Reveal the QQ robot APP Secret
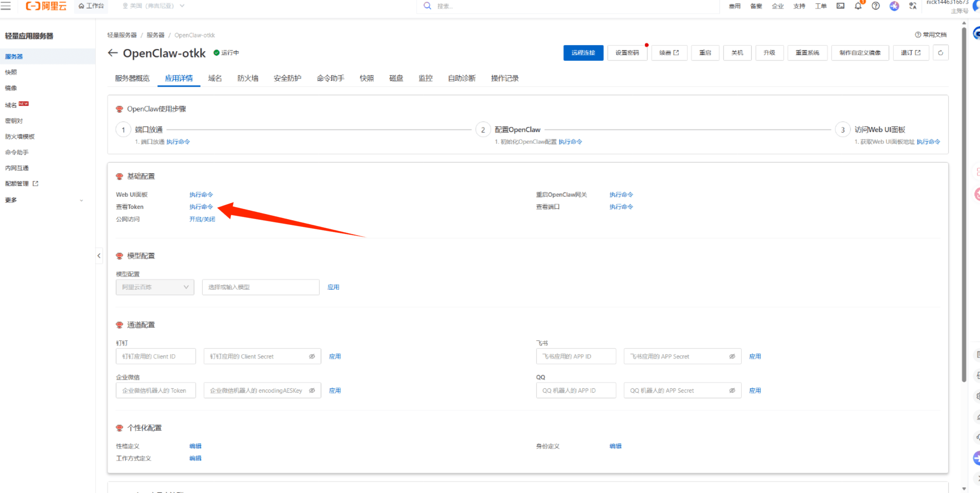The height and width of the screenshot is (493, 980). [x=732, y=390]
